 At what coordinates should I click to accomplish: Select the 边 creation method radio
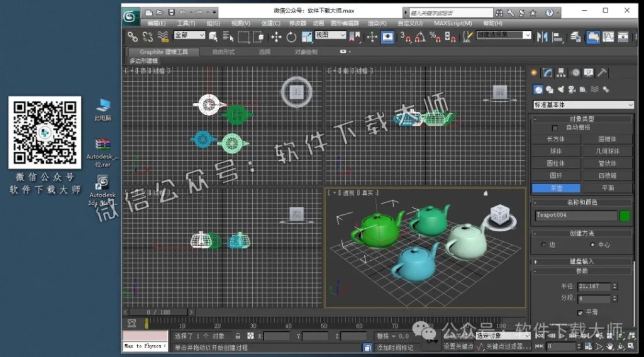[543, 244]
